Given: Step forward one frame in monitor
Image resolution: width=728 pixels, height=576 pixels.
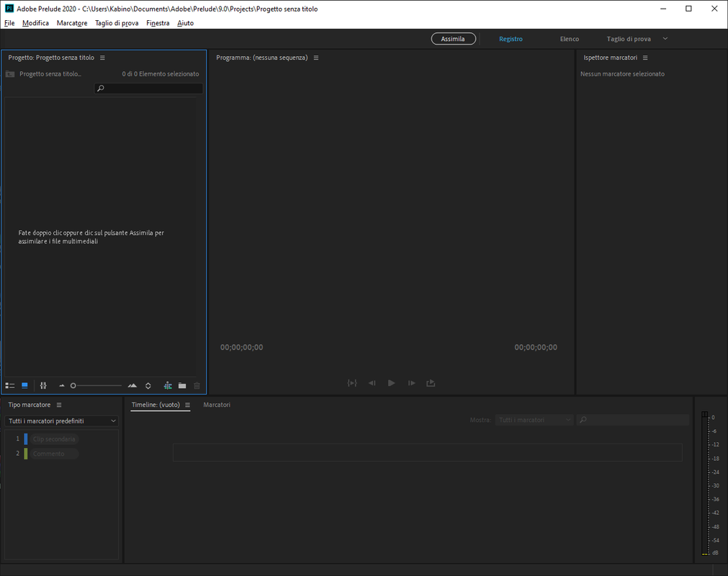Looking at the screenshot, I should tap(411, 383).
